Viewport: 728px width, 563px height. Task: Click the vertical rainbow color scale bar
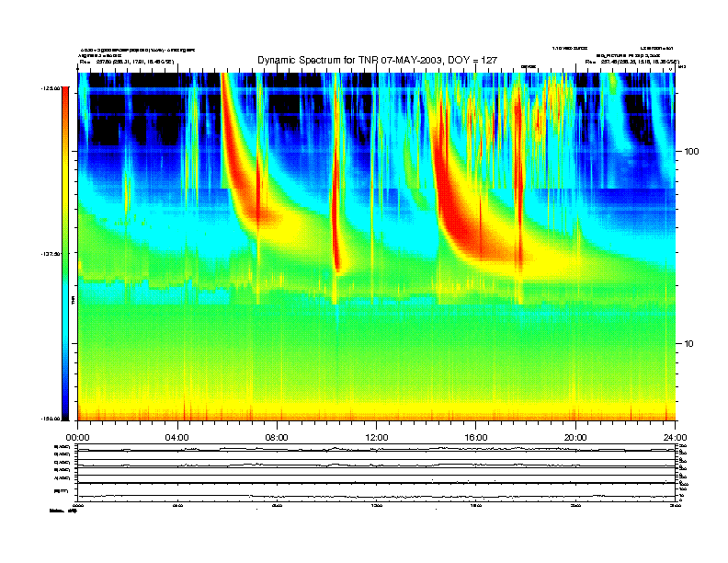(x=65, y=254)
